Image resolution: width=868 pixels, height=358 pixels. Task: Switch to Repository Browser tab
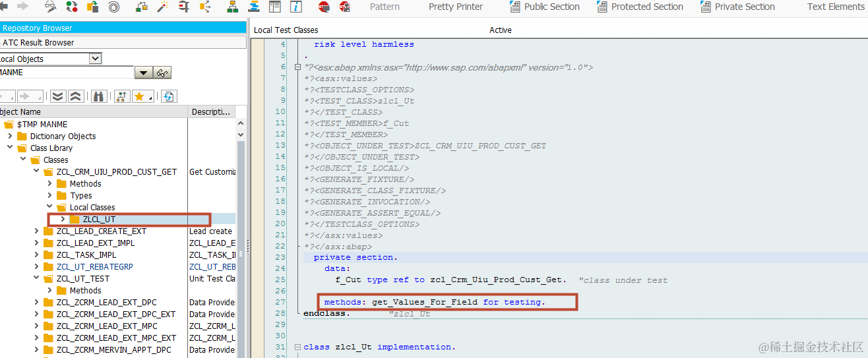click(x=123, y=28)
